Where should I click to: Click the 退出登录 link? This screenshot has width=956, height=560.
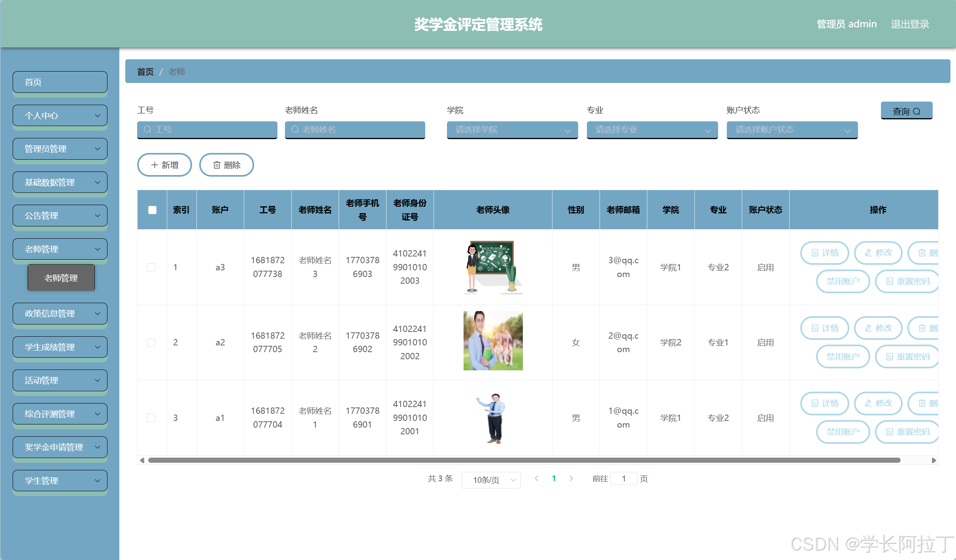909,24
